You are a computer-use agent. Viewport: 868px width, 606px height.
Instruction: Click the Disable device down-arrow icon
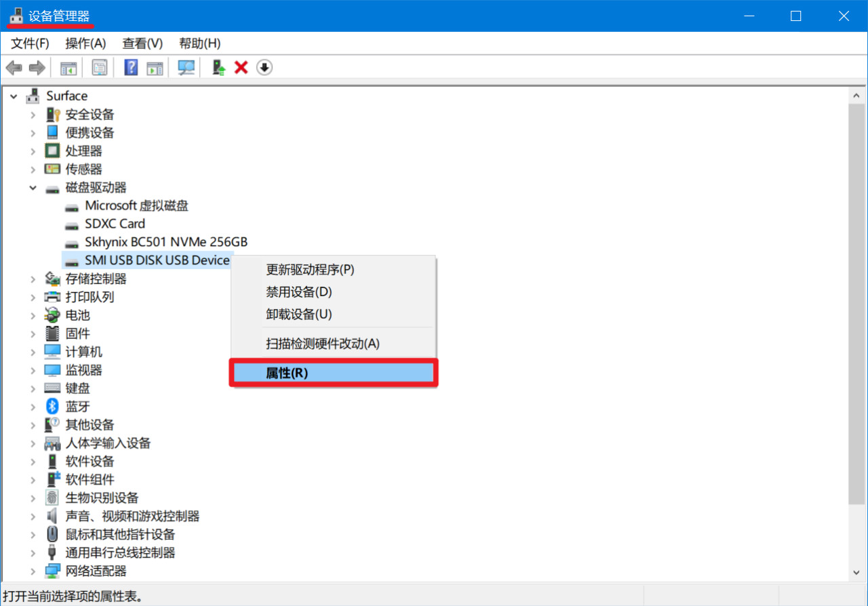coord(264,67)
